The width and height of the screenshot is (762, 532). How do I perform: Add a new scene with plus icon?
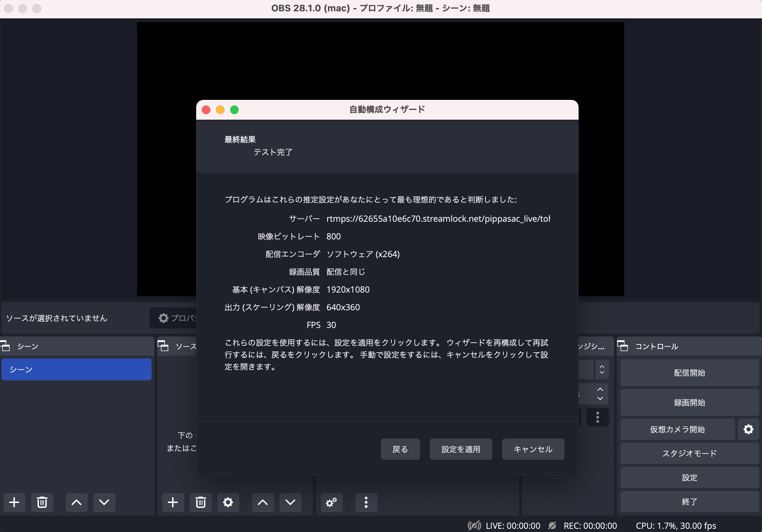pyautogui.click(x=14, y=502)
